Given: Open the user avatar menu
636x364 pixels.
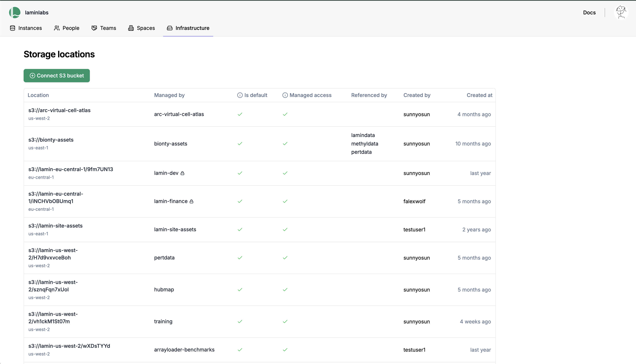Looking at the screenshot, I should pyautogui.click(x=621, y=13).
